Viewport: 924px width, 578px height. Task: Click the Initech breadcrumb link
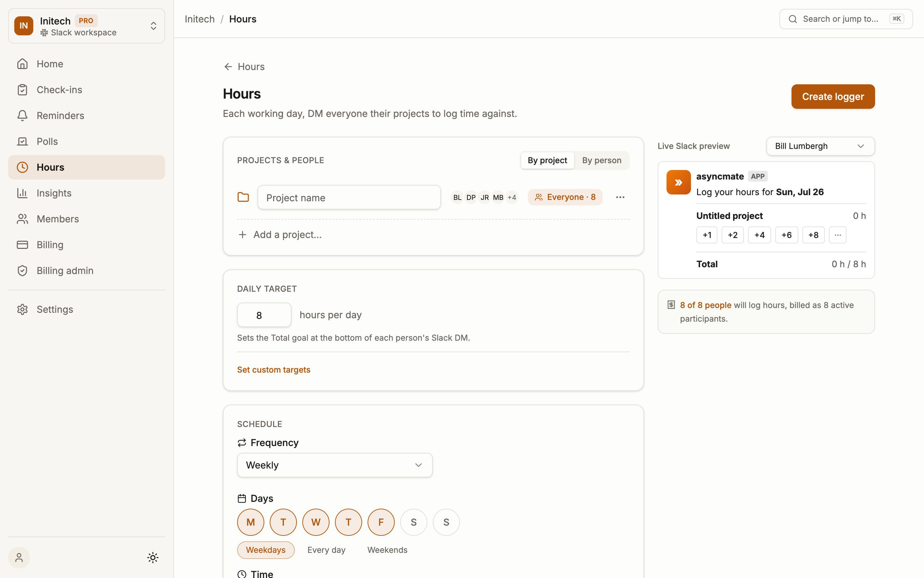[x=199, y=19]
